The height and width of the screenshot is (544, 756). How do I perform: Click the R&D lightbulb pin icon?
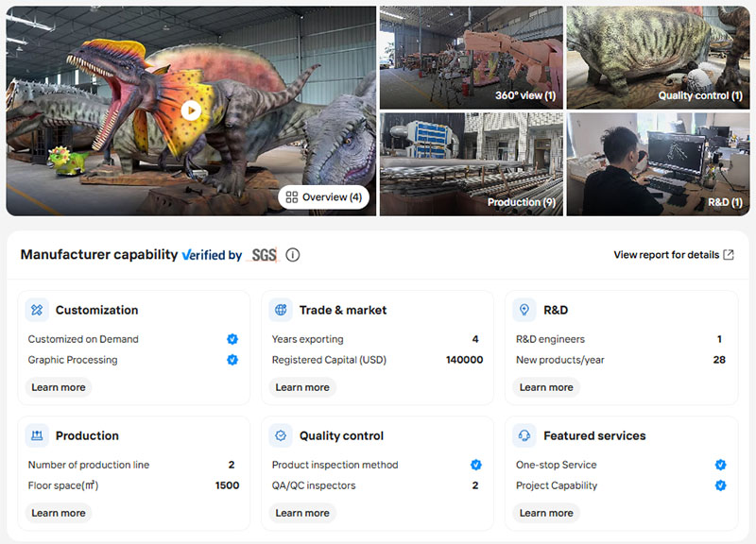[x=524, y=310]
